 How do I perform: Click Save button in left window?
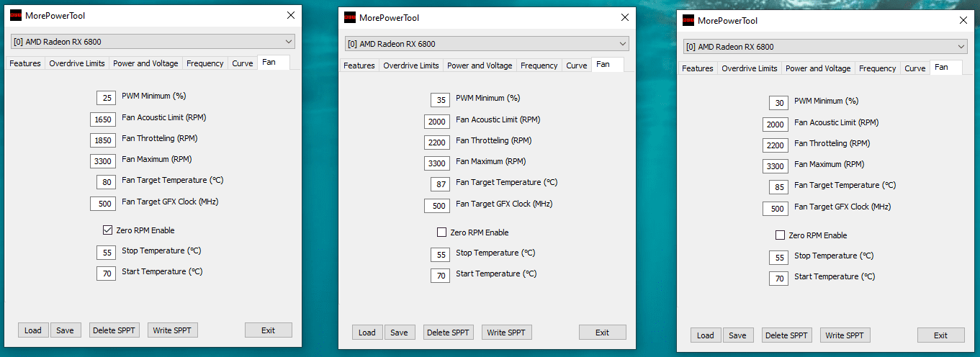point(66,330)
